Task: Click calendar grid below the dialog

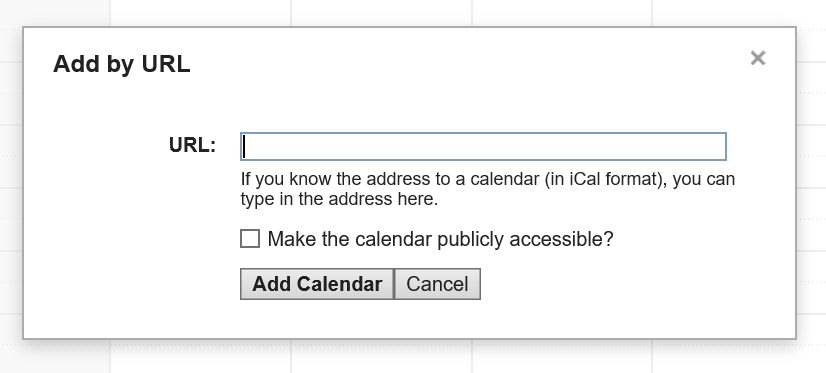Action: (411, 357)
